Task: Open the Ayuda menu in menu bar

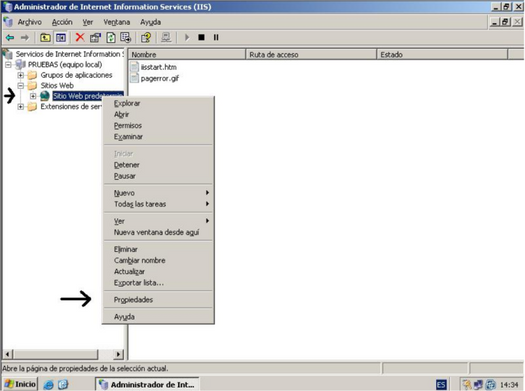Action: 150,22
